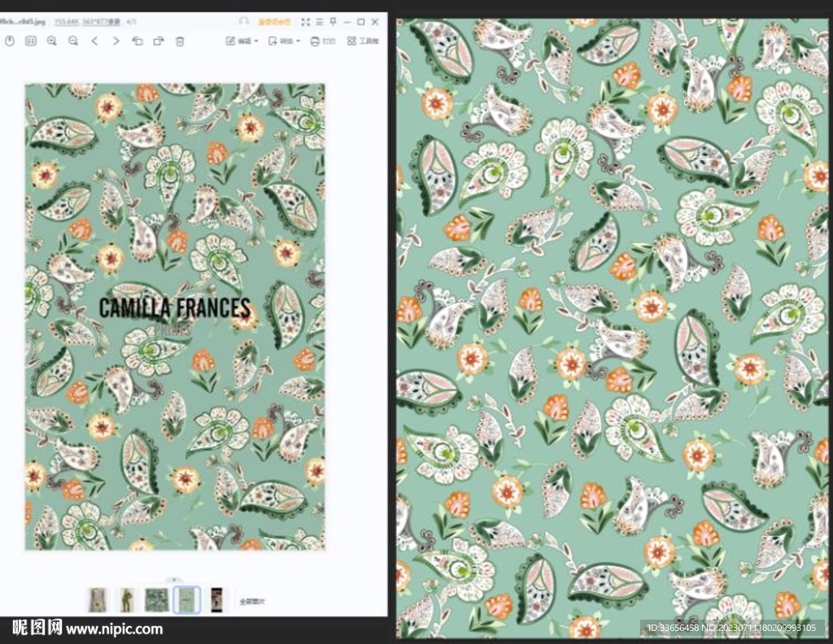Click the orange login button

[x=274, y=22]
